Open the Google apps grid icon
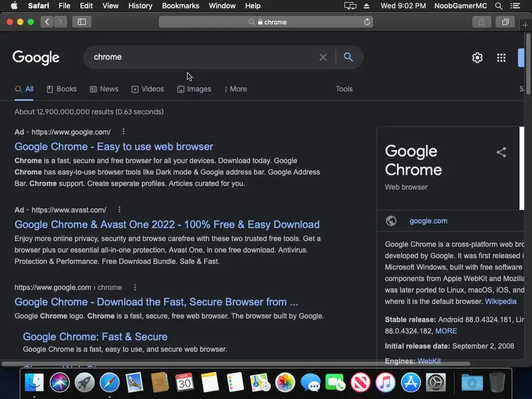This screenshot has height=399, width=532. click(x=501, y=58)
